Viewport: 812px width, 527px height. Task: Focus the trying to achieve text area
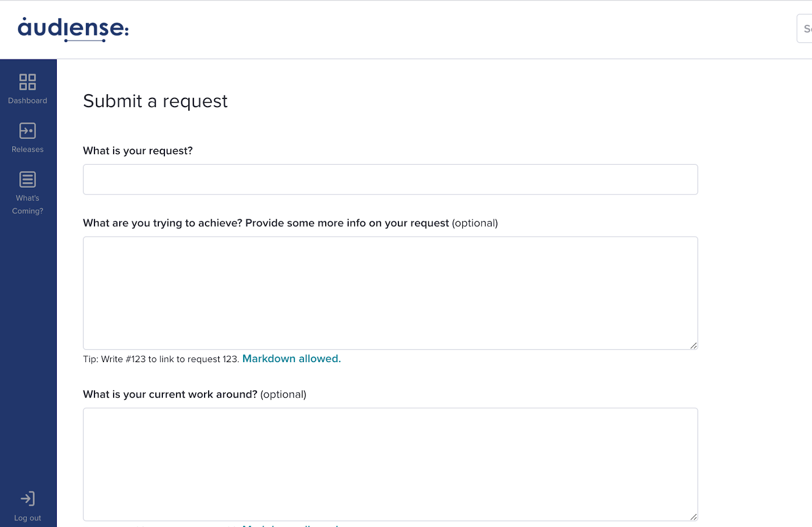tap(390, 293)
